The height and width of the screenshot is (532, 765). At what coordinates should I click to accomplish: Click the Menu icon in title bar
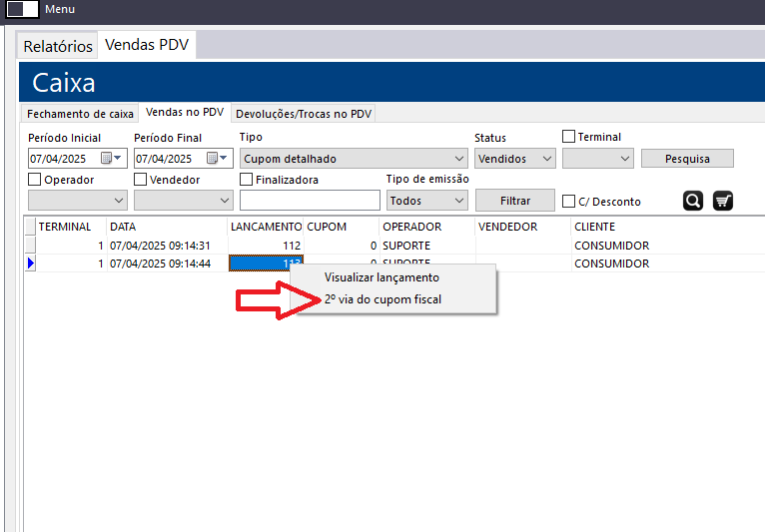(22, 9)
